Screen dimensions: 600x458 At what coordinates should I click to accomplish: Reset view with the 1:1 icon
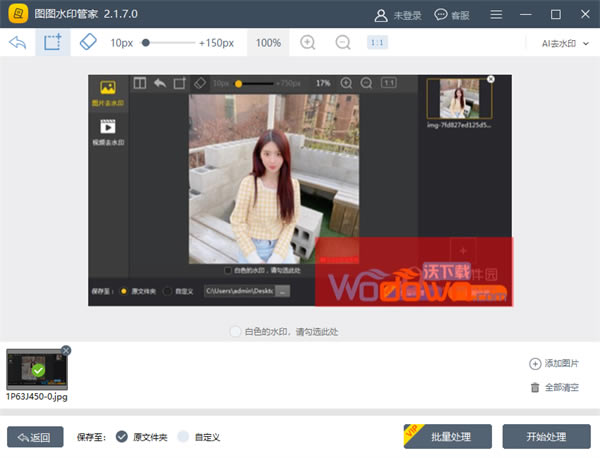(x=378, y=43)
